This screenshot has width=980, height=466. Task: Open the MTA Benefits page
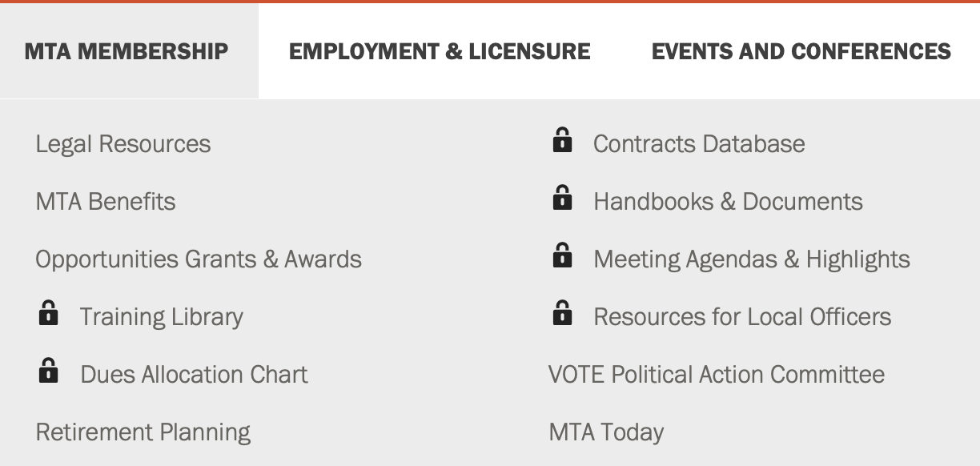[x=106, y=202]
